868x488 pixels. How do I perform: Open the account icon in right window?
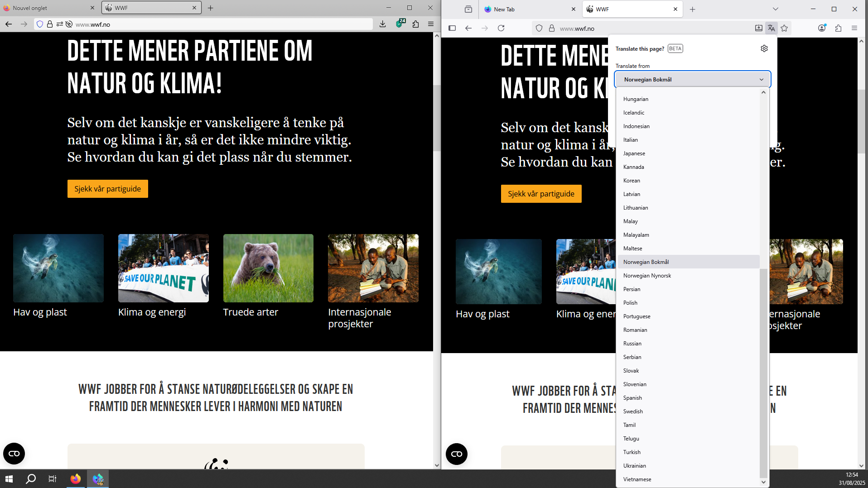point(822,28)
